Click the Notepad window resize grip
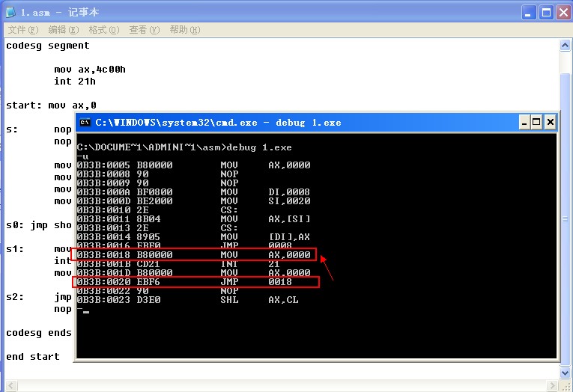Image resolution: width=573 pixels, height=392 pixels. click(567, 386)
